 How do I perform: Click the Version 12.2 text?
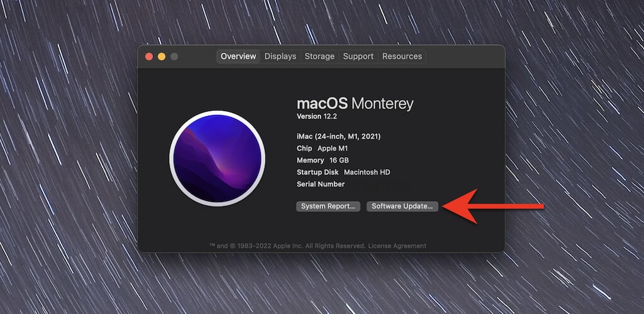tap(317, 116)
